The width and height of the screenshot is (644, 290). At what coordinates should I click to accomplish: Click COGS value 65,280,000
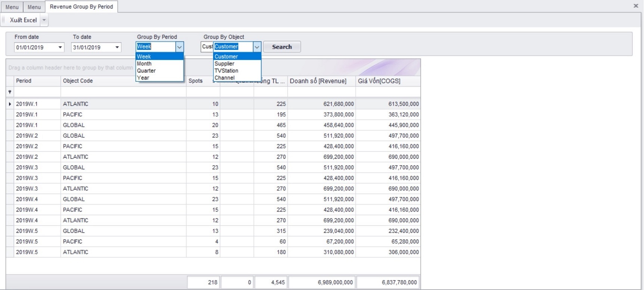click(x=405, y=241)
